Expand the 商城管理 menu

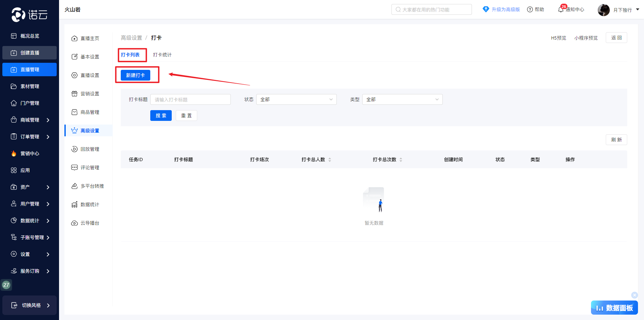(48, 120)
